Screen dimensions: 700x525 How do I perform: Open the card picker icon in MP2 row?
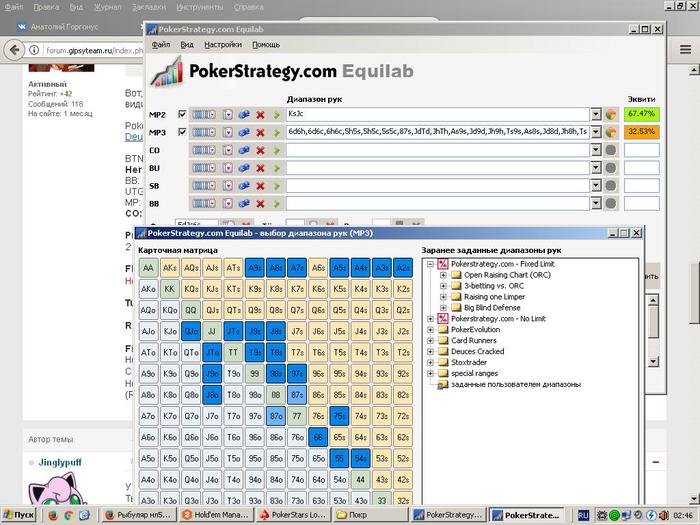click(x=228, y=115)
